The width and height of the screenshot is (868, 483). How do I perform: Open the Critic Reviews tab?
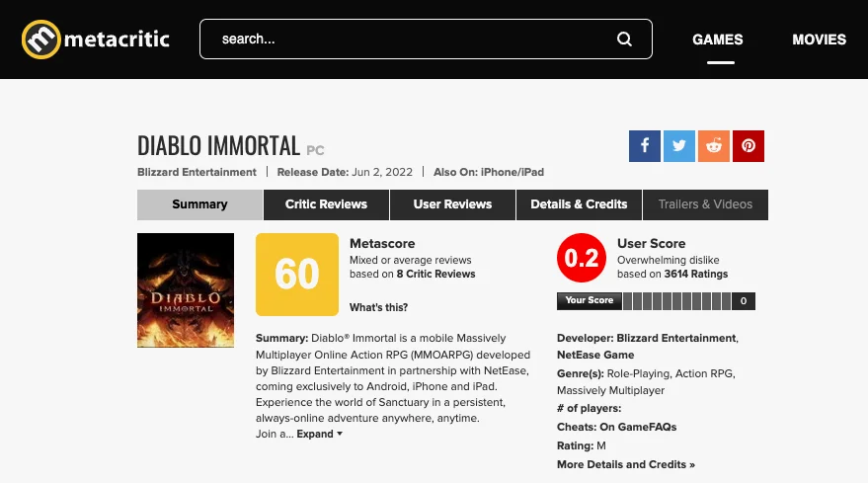(x=327, y=204)
